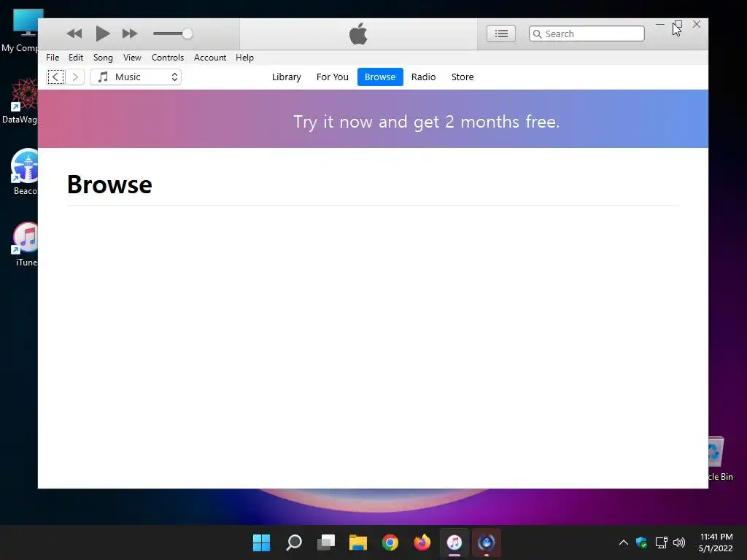Open the Controls menu
Screen dimensions: 747x560
168,58
